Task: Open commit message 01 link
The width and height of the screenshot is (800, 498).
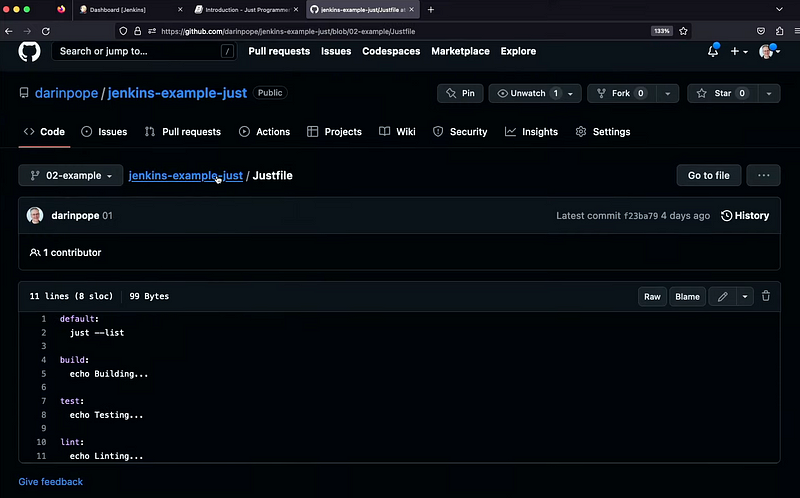Action: 107,215
